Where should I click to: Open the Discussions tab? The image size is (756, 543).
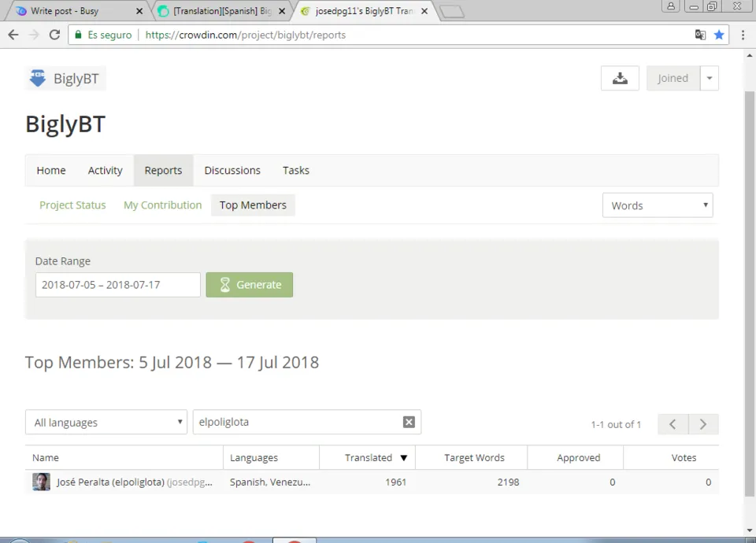232,171
